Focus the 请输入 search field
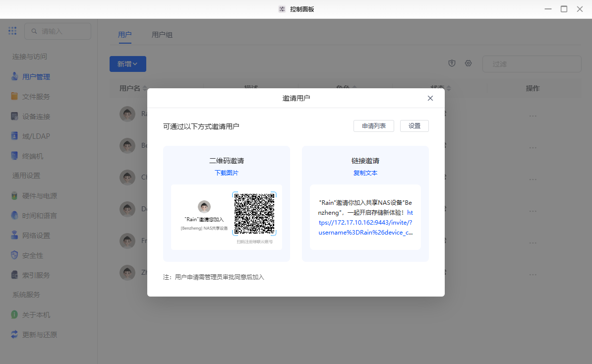592x364 pixels. coord(58,31)
